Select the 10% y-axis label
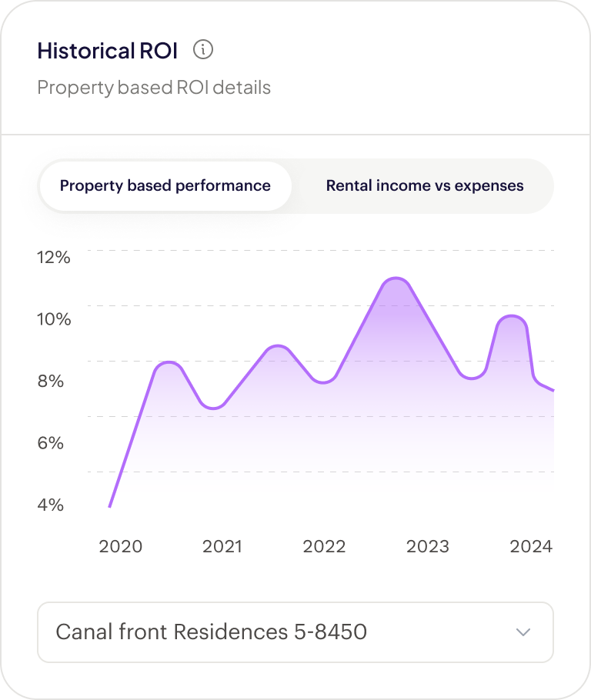This screenshot has width=591, height=700. click(x=54, y=319)
